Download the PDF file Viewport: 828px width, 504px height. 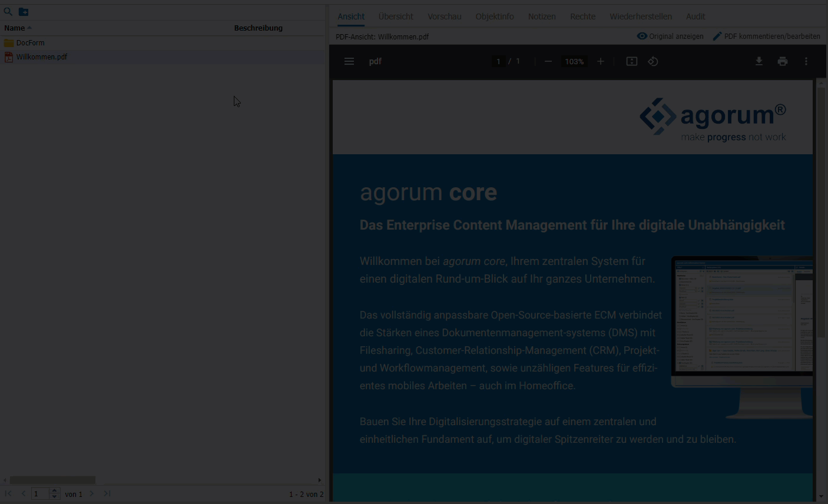pos(759,61)
